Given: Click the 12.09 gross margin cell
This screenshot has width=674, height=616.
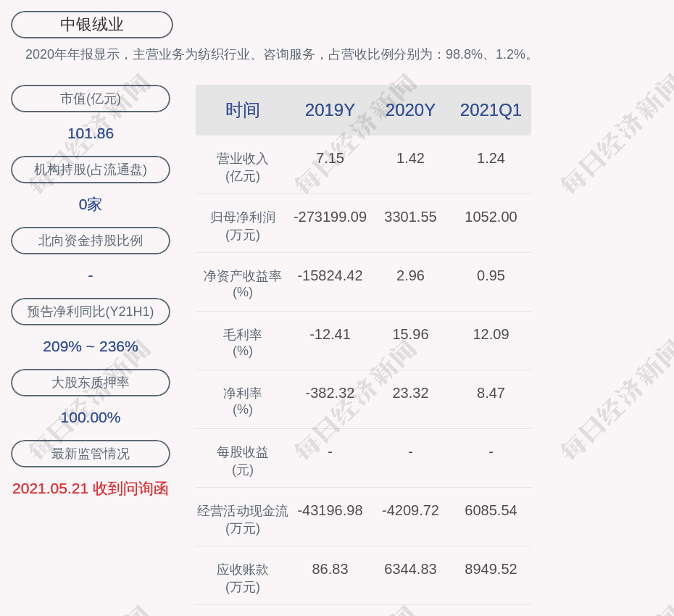Looking at the screenshot, I should [491, 334].
